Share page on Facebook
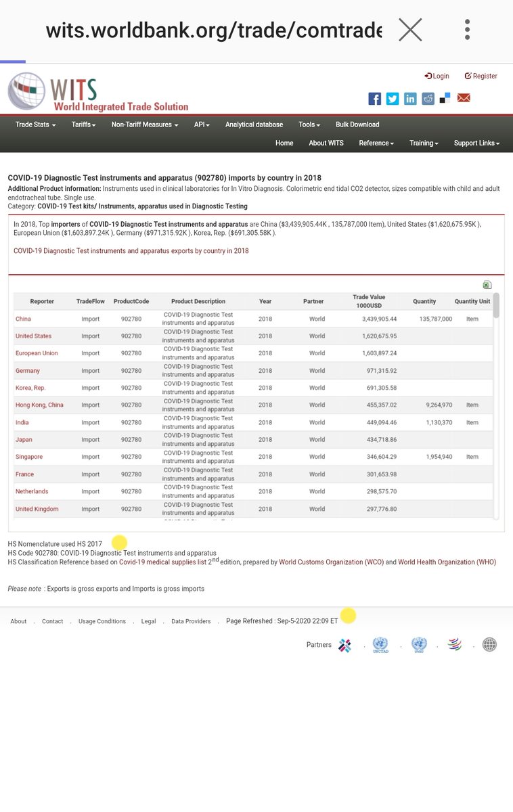The image size is (513, 812). coord(374,99)
